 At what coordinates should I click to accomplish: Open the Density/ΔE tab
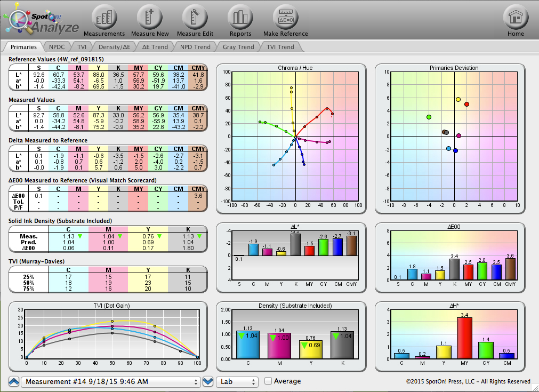pyautogui.click(x=114, y=47)
